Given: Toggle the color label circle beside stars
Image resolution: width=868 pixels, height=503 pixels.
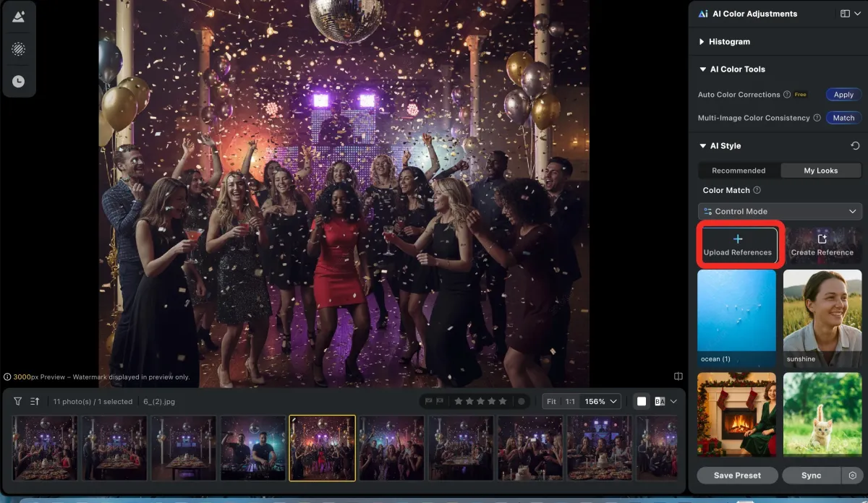Looking at the screenshot, I should coord(522,401).
